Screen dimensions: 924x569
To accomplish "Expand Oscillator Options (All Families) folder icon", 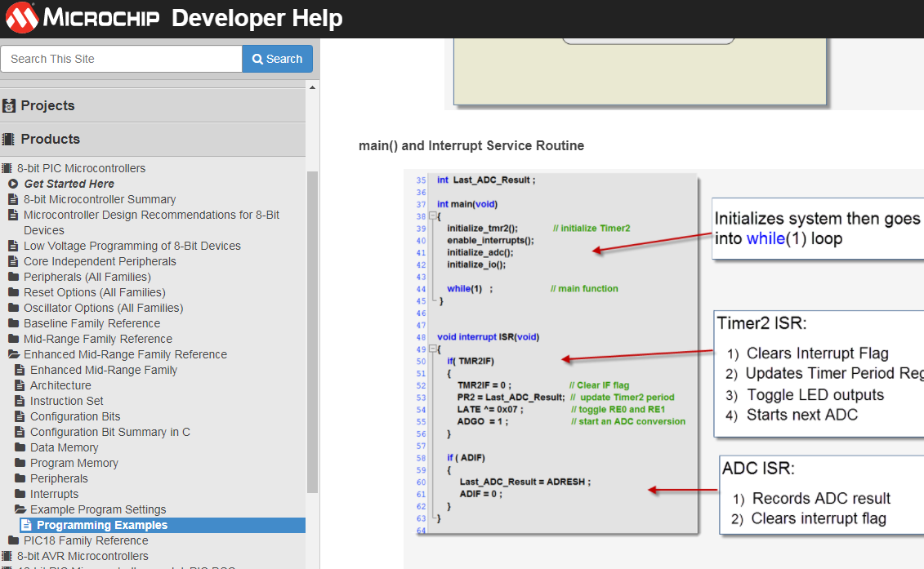I will click(13, 308).
